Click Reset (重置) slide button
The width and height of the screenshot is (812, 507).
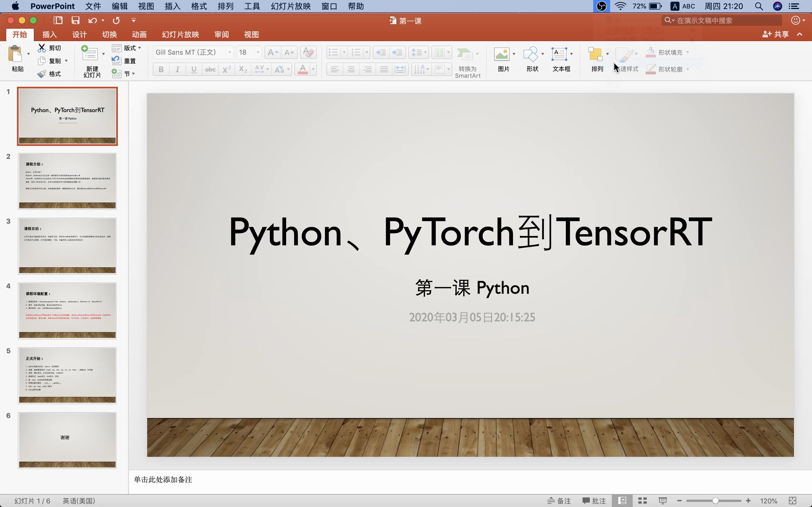tap(123, 61)
